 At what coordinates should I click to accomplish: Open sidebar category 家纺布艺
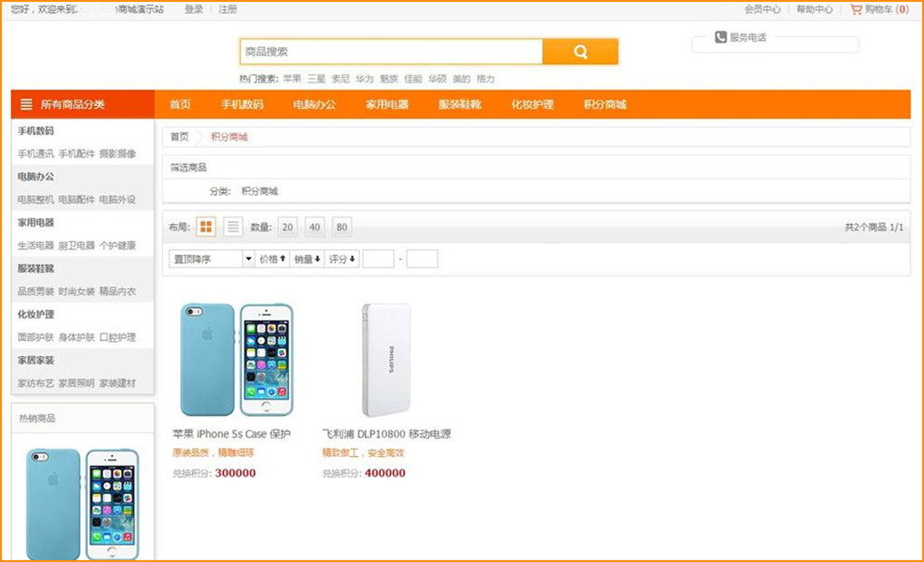pos(35,383)
